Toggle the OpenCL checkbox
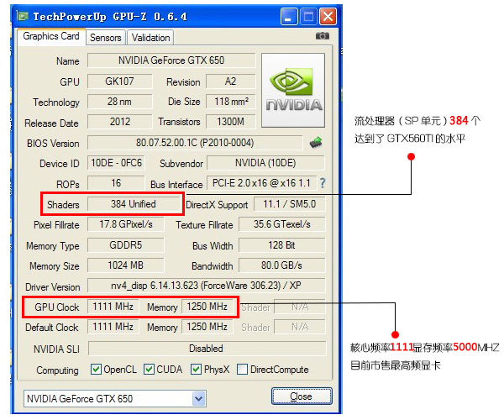This screenshot has width=504, height=420. (96, 370)
